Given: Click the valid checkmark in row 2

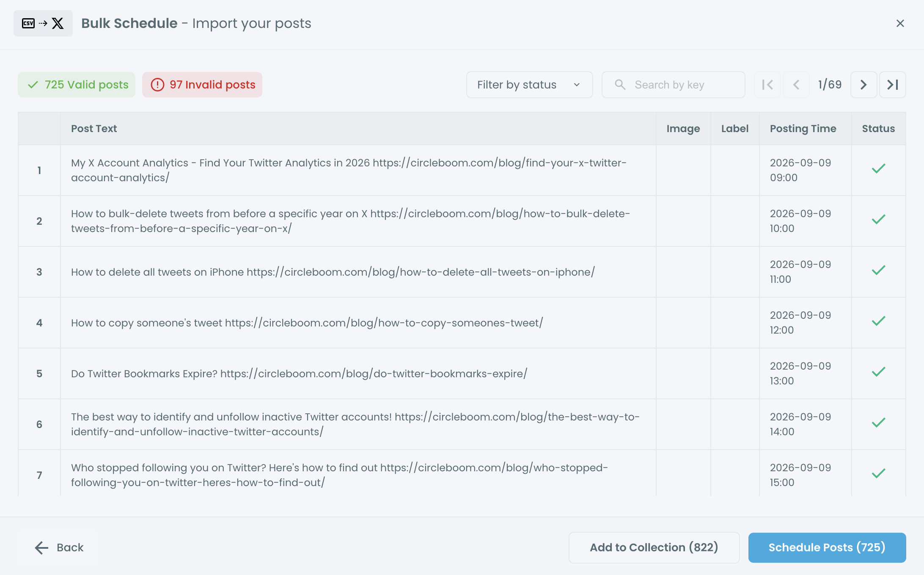Looking at the screenshot, I should click(879, 219).
